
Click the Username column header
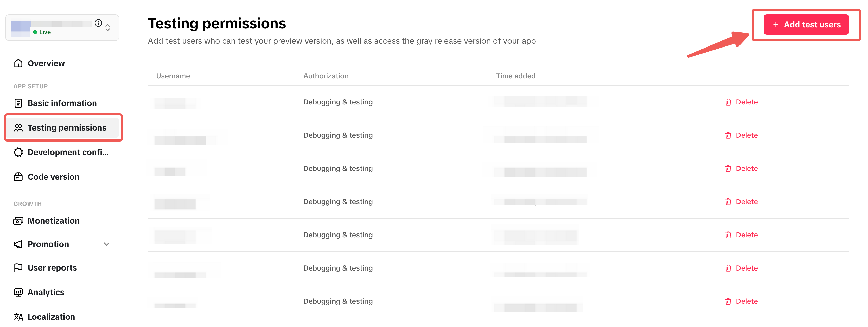click(173, 76)
